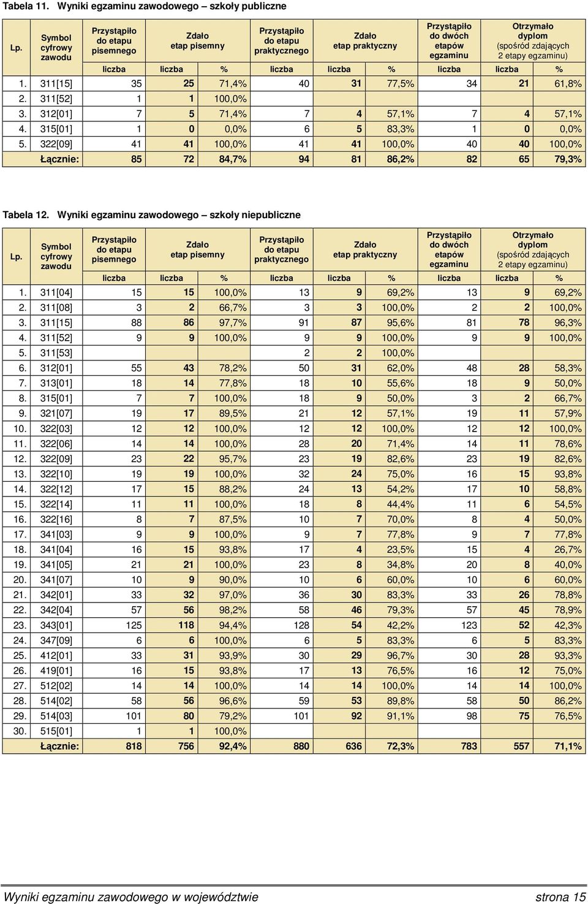Click value 89,8% in row 514[02]
Screen dimensions: 588x904
401,701
